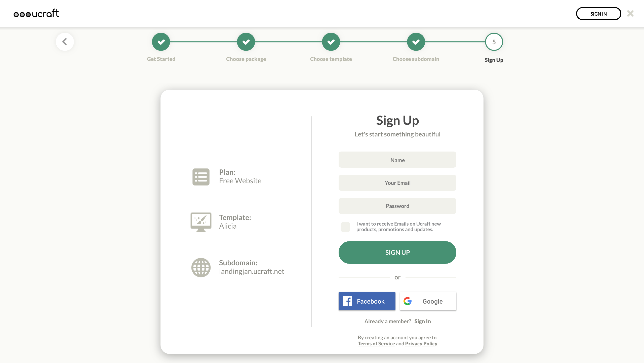
Task: Expand the Password field options
Action: [x=397, y=205]
